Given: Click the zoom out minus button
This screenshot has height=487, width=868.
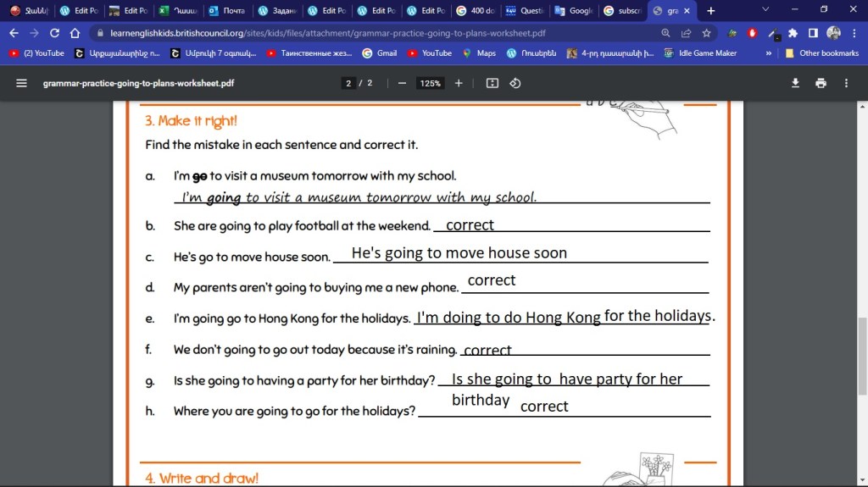Looking at the screenshot, I should coord(402,83).
